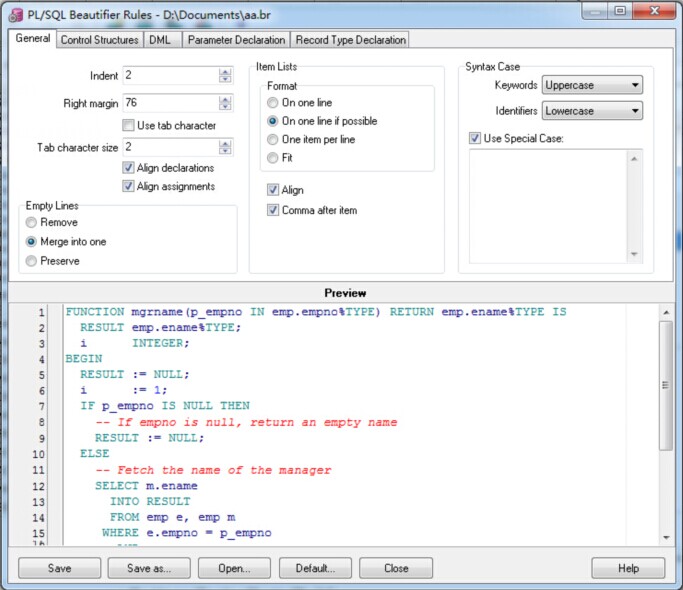The height and width of the screenshot is (590, 683).
Task: Click 'SELECT m.ename' in the preview
Action: [146, 486]
